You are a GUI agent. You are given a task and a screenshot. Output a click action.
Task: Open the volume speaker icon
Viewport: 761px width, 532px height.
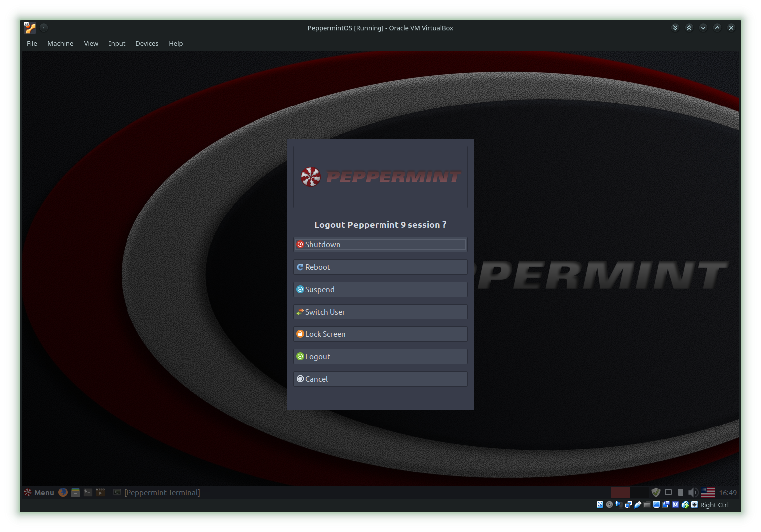tap(693, 492)
